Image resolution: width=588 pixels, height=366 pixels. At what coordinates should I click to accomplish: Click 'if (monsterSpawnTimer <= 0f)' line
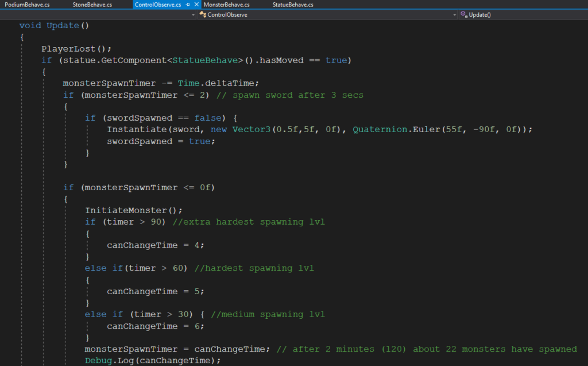[x=139, y=187]
